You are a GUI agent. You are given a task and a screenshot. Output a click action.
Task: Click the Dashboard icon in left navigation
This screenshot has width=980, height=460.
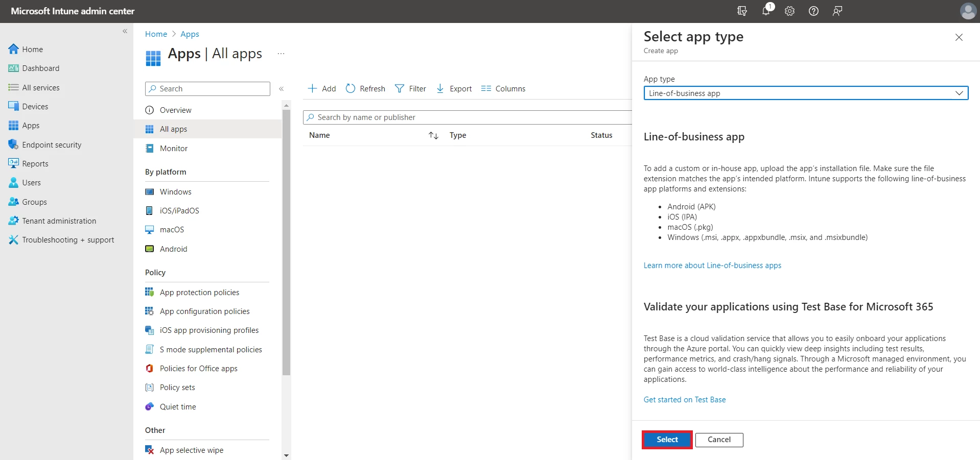tap(14, 68)
